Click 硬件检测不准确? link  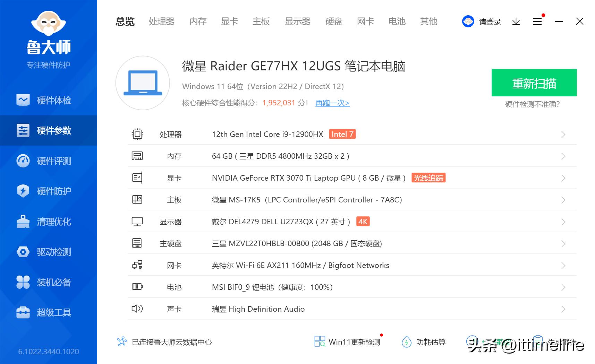click(x=532, y=104)
